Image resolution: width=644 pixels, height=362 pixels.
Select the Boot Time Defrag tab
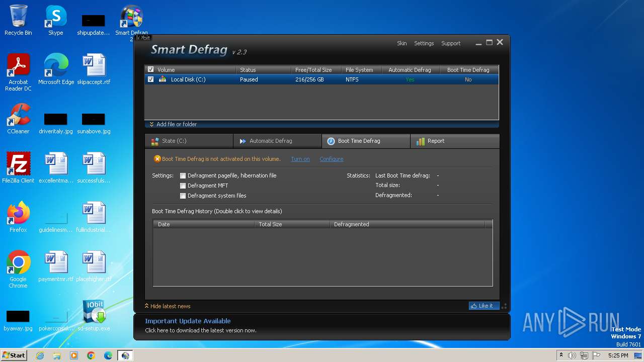point(366,141)
